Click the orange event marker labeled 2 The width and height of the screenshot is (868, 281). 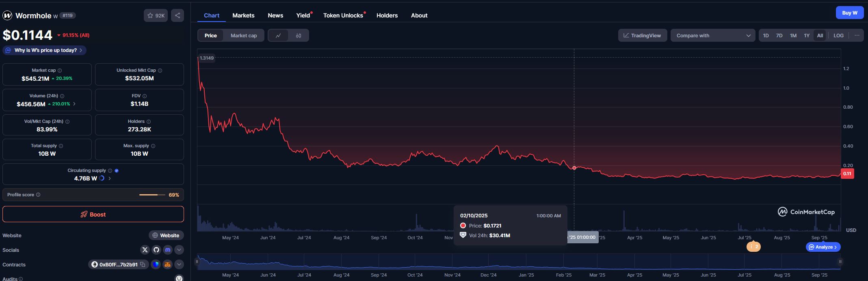click(x=753, y=247)
